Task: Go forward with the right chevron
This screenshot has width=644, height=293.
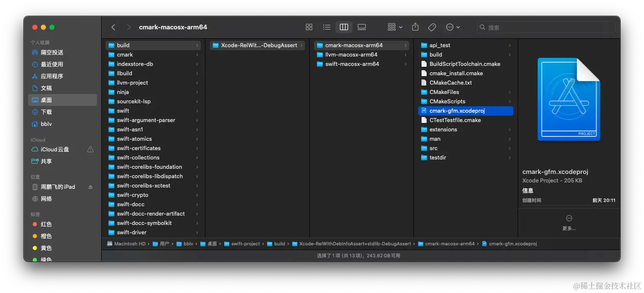Action: click(128, 27)
